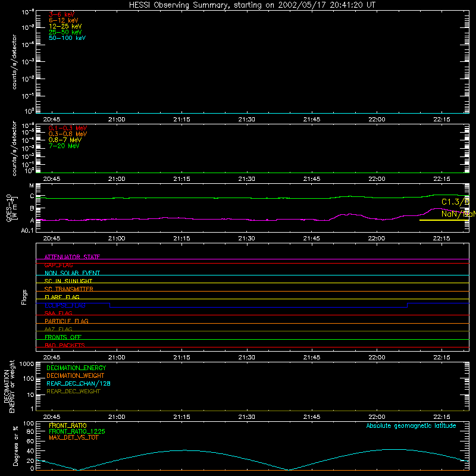This screenshot has height=476, width=476.
Task: Click the MAX_DET_VS_TOT legend label
Action: (x=73, y=437)
